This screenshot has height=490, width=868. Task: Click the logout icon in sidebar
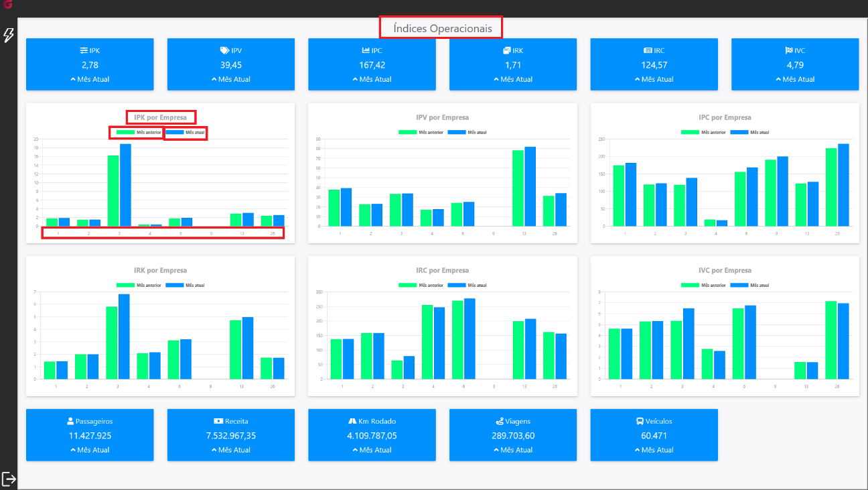point(9,479)
